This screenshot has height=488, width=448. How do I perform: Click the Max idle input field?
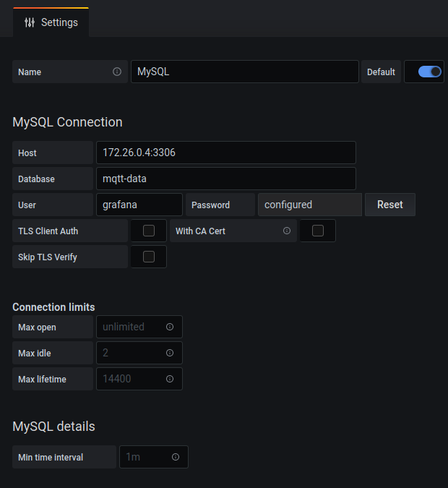(139, 353)
